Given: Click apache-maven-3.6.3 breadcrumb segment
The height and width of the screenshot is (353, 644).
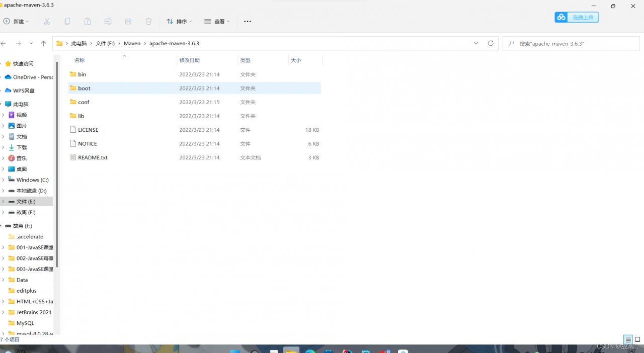Looking at the screenshot, I should point(174,44).
